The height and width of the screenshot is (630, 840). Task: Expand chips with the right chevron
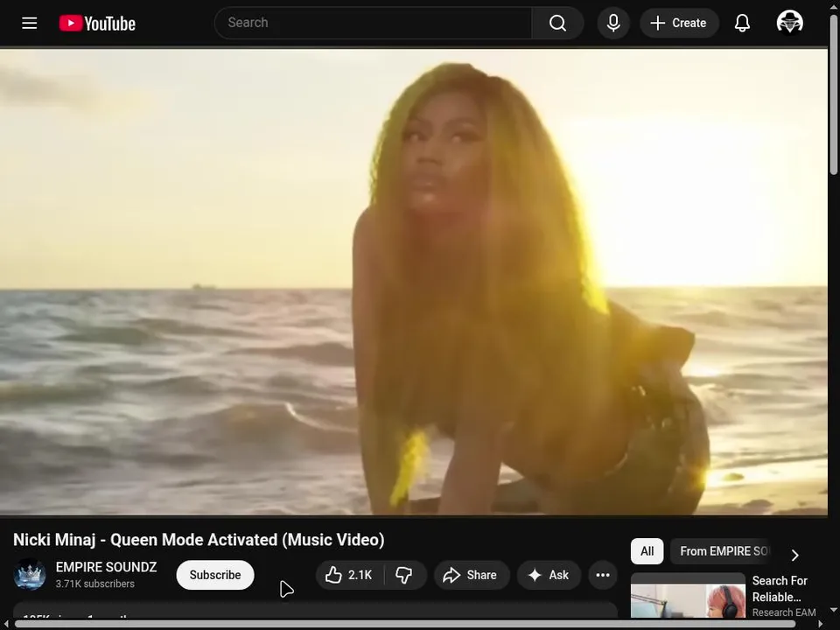pyautogui.click(x=795, y=555)
